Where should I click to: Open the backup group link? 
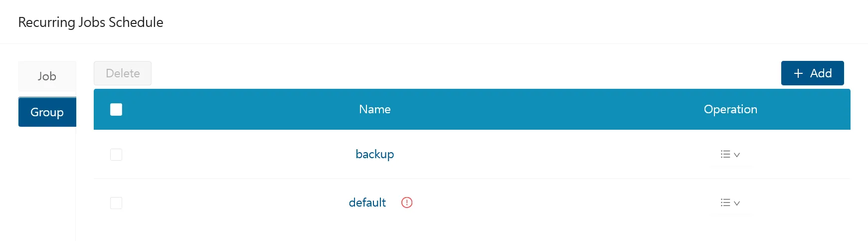click(374, 154)
